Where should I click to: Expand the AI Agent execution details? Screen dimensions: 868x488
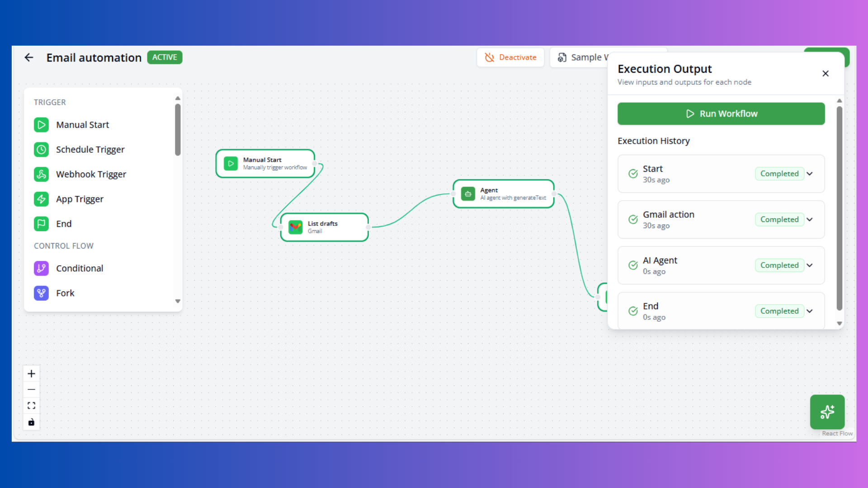[x=809, y=265]
